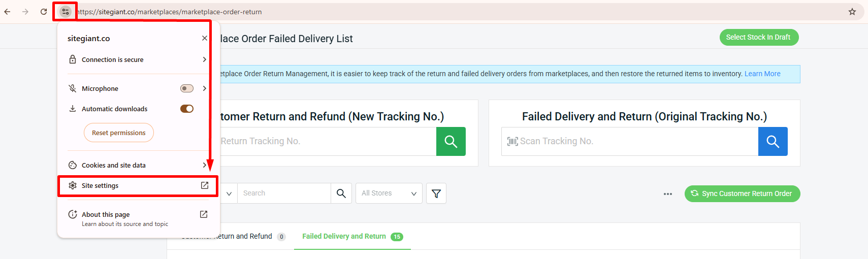Click the green return tracking search button
868x259 pixels.
(451, 141)
